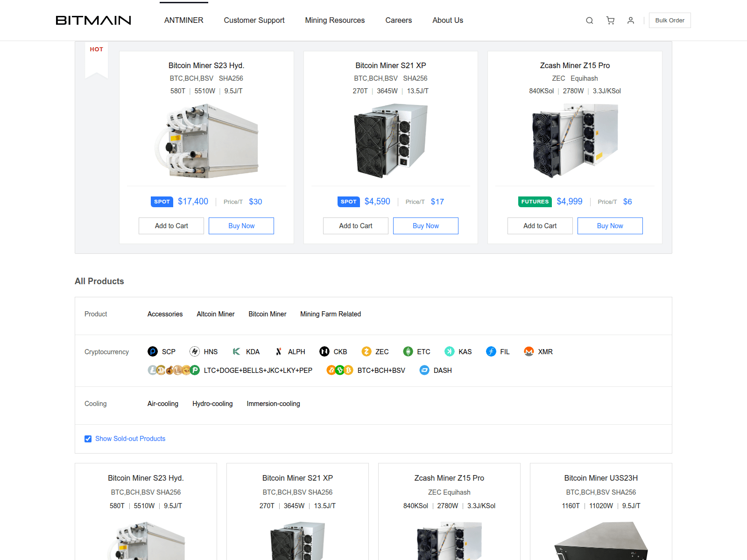
Task: Click the FUTURES badge on Z15 Pro
Action: (535, 202)
